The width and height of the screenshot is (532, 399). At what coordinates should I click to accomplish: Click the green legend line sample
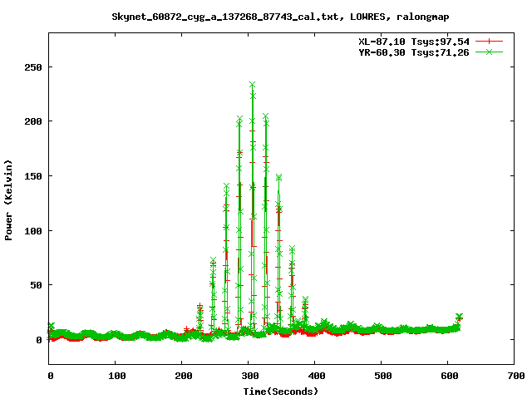[489, 52]
